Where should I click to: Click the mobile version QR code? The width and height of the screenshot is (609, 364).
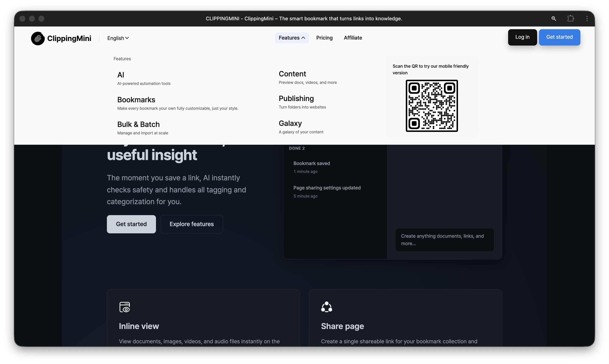coord(432,106)
